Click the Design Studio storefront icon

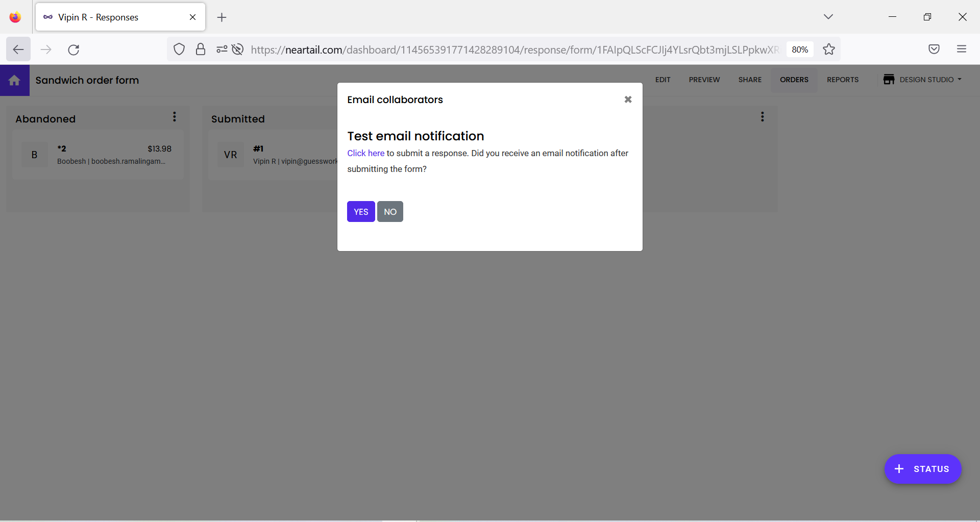click(889, 80)
